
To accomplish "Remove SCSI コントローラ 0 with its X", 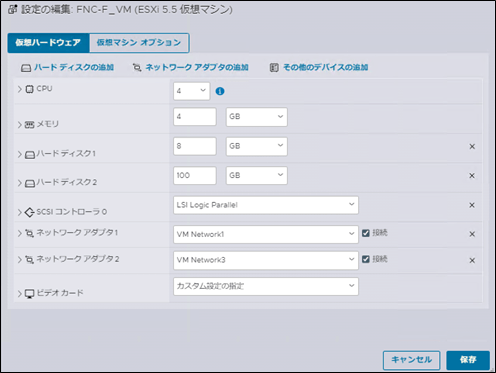I will (x=472, y=205).
